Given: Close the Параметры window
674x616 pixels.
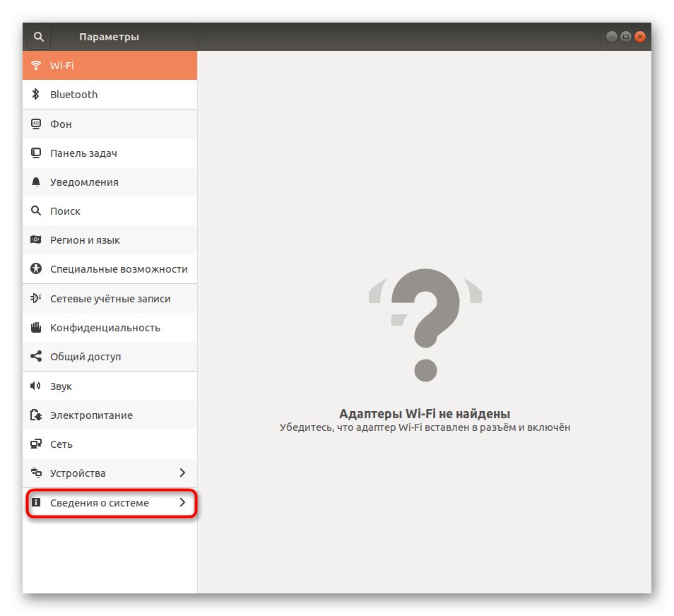Looking at the screenshot, I should 640,37.
